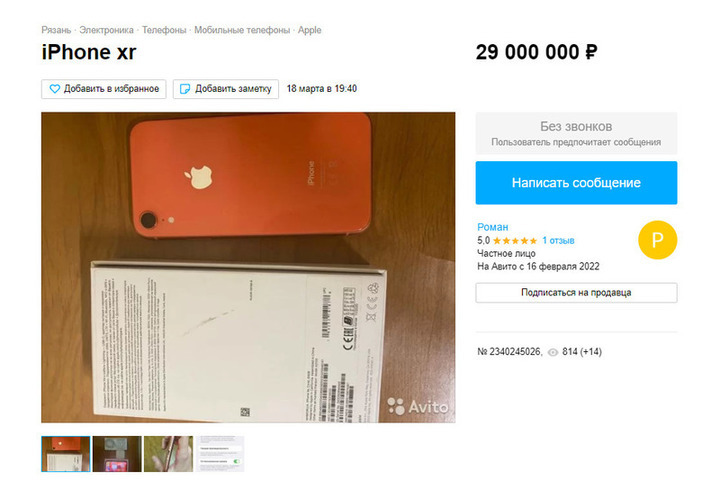Select the second photo thumbnail
Image resolution: width=720 pixels, height=480 pixels.
pyautogui.click(x=117, y=454)
